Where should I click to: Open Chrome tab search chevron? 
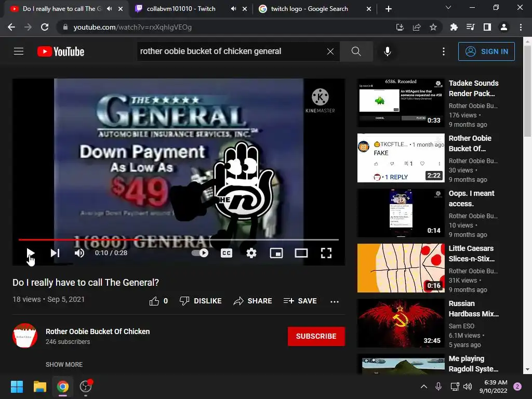coord(448,7)
